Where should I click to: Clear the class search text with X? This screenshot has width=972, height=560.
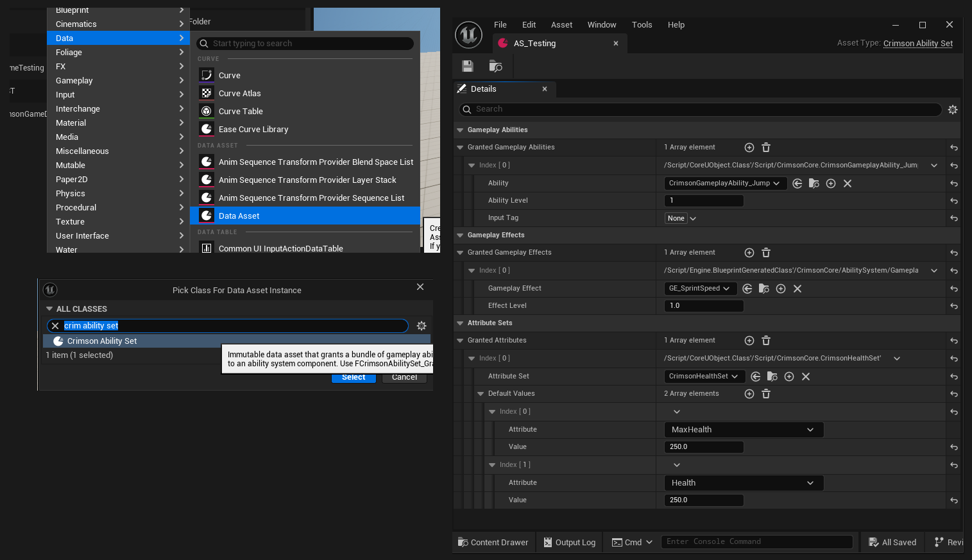point(55,326)
